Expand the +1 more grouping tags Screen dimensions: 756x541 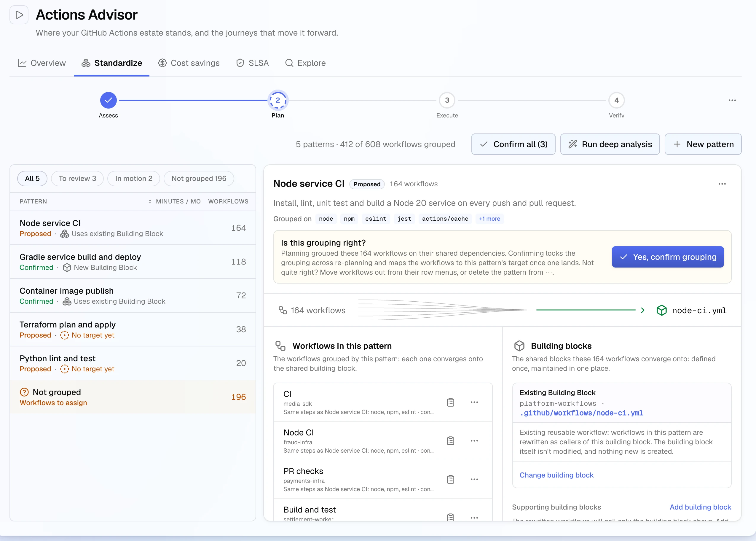489,219
